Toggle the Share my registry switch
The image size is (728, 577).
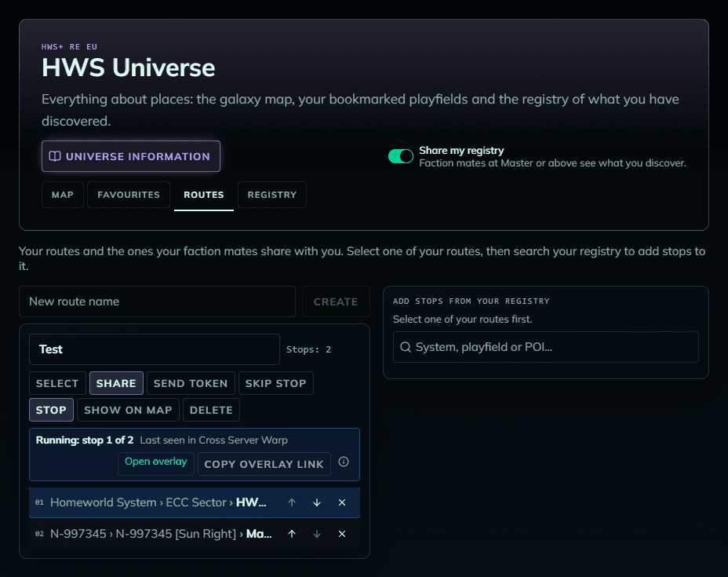401,156
